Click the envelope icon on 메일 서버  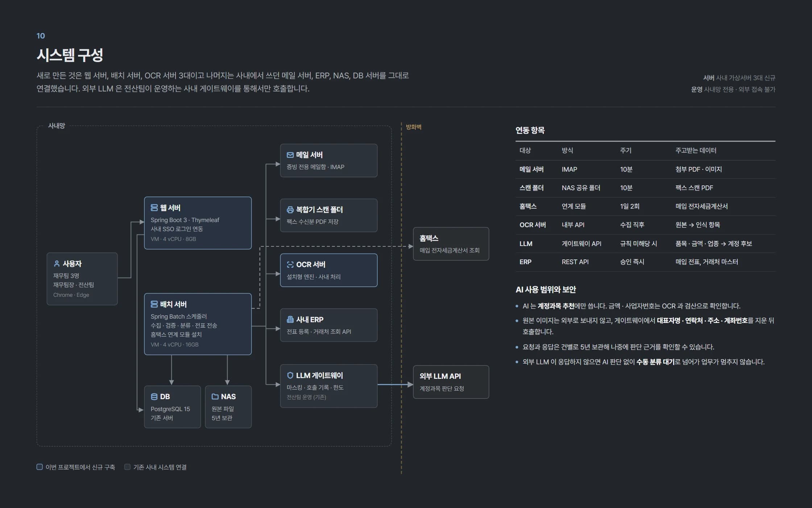pos(290,155)
